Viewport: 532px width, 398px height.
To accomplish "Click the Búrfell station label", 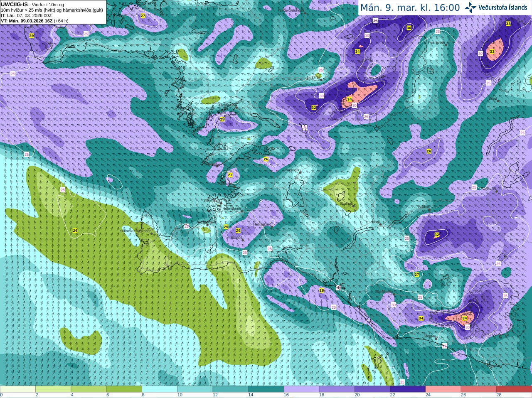I will tap(424, 206).
